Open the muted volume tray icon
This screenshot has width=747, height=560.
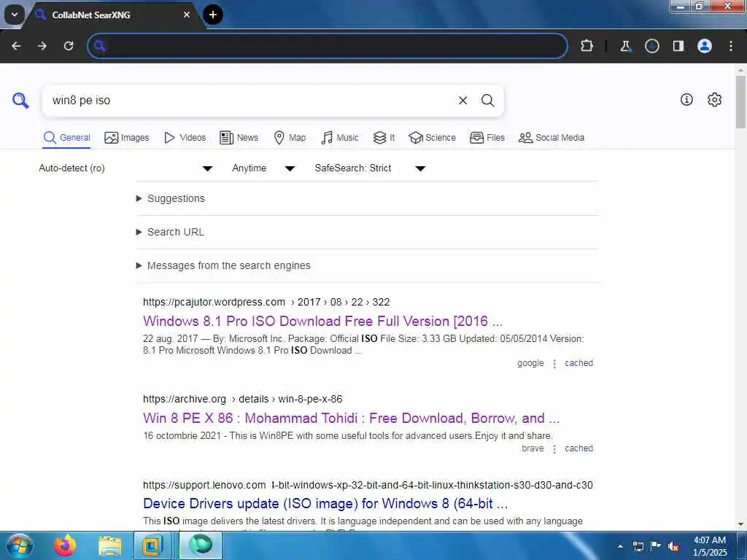click(x=673, y=547)
